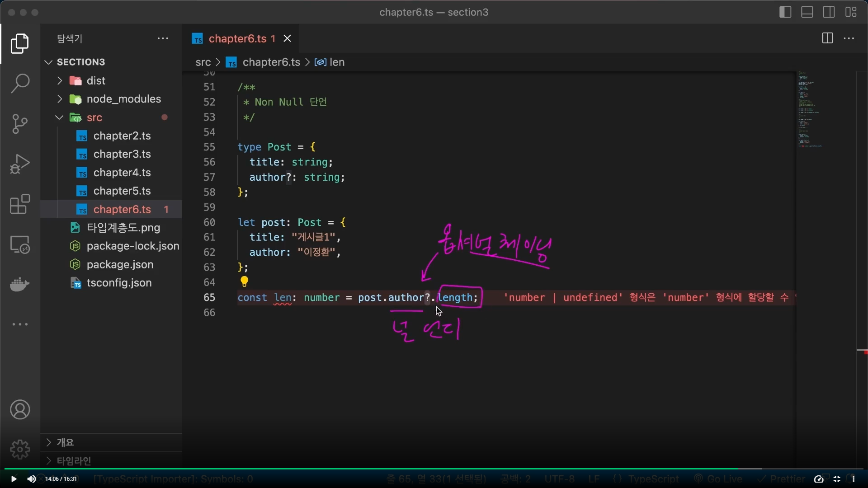Screen dimensions: 868x488
Task: Toggle the bottom panel layout button
Action: click(x=807, y=12)
